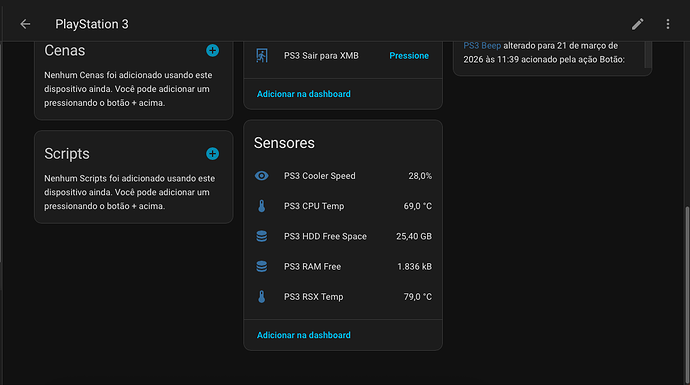Edit device with the pencil icon
This screenshot has height=385, width=690.
tap(638, 24)
